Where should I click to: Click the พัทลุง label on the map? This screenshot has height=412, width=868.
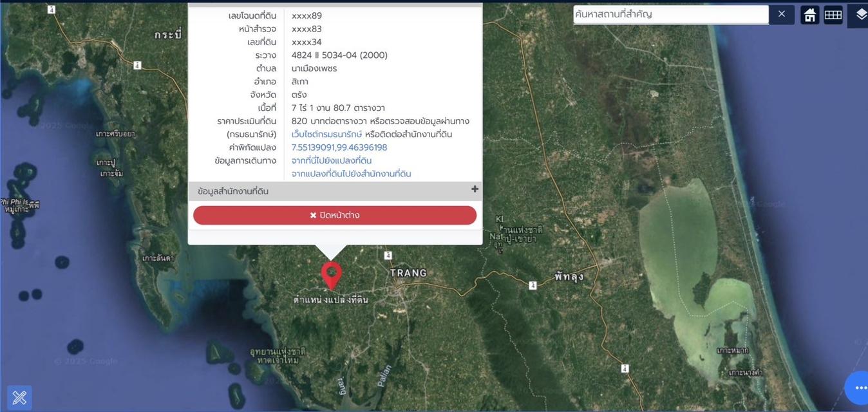point(569,277)
